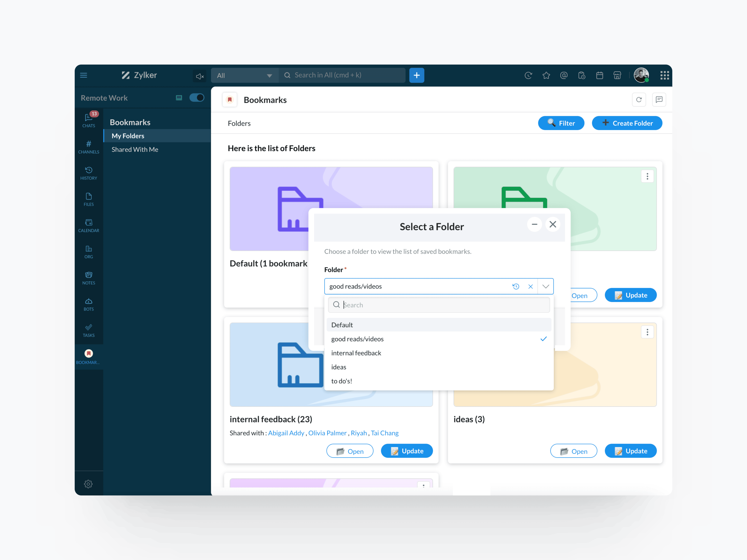Go to the Bots sidebar icon
The width and height of the screenshot is (747, 560).
point(88,304)
